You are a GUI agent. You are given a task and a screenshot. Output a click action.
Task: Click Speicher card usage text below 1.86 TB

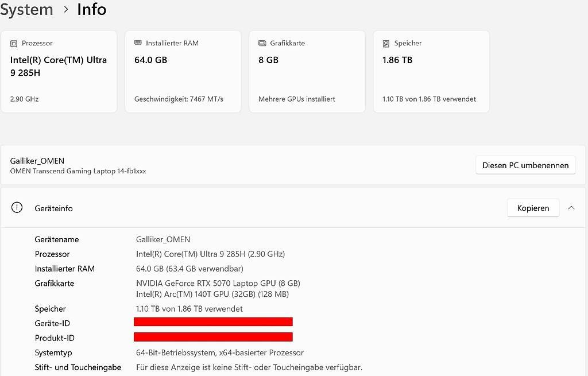(x=430, y=99)
